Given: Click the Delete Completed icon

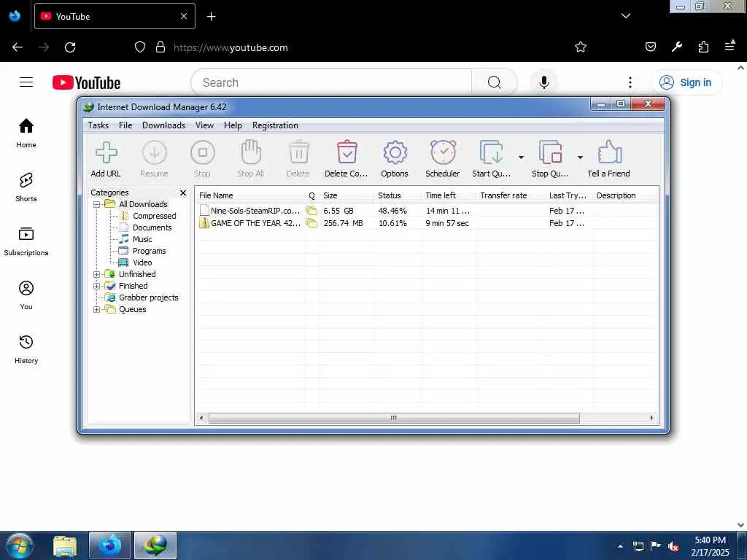Looking at the screenshot, I should tap(347, 152).
